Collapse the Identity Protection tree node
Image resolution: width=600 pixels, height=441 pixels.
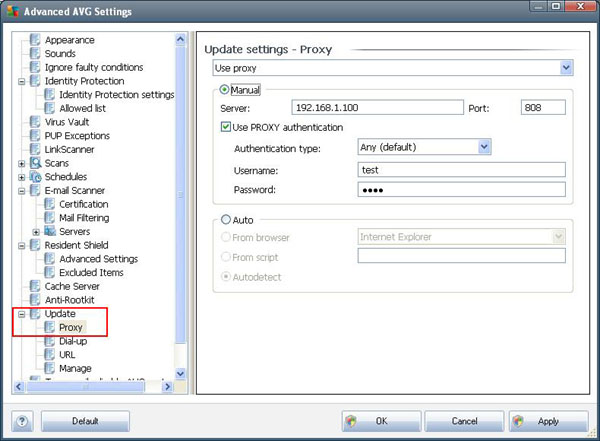(22, 82)
